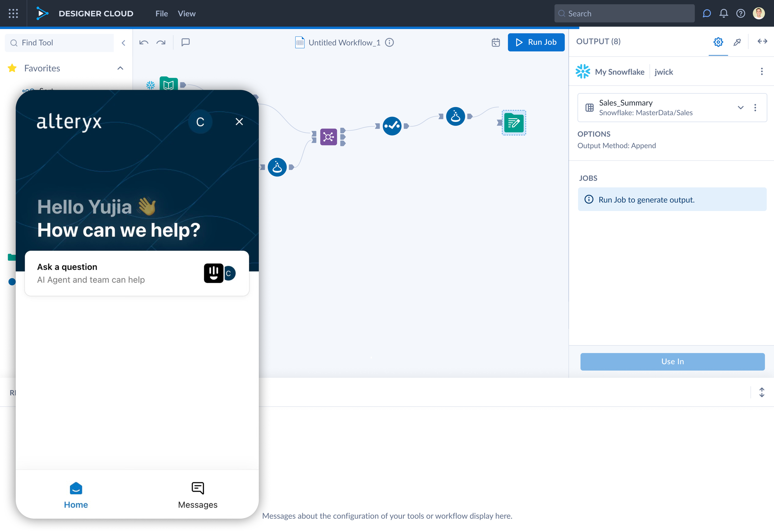Open the app launcher grid
This screenshot has height=532, width=774.
(x=13, y=13)
